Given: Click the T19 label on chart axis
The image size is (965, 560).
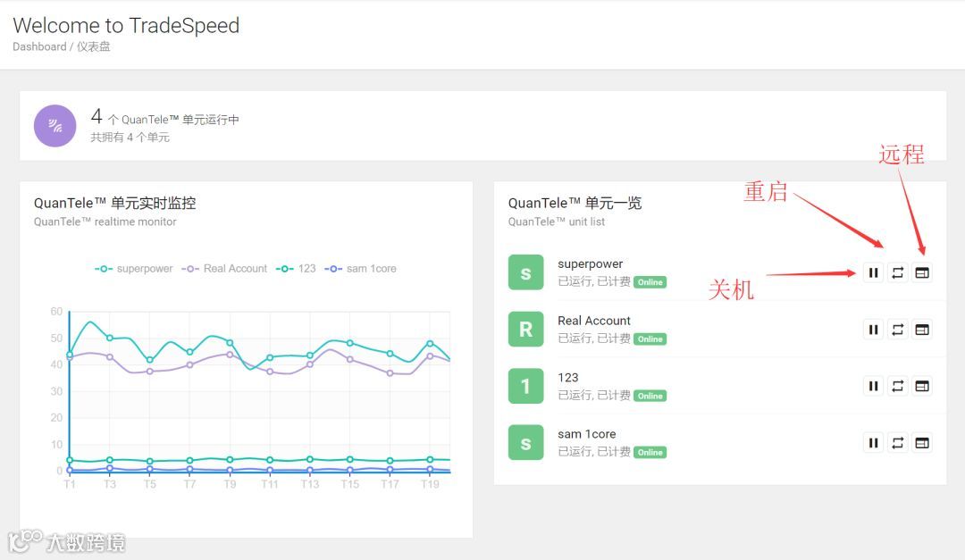Looking at the screenshot, I should (430, 484).
